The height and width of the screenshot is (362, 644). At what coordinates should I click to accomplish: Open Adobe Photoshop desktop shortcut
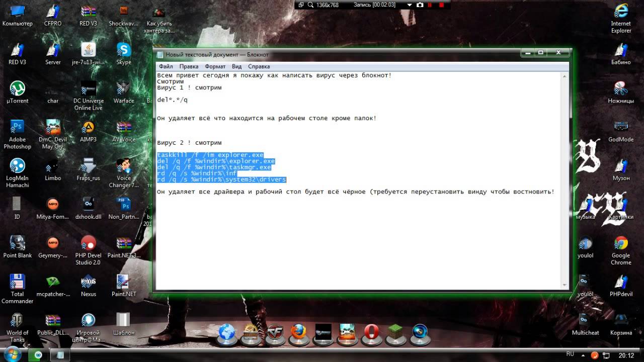click(17, 135)
